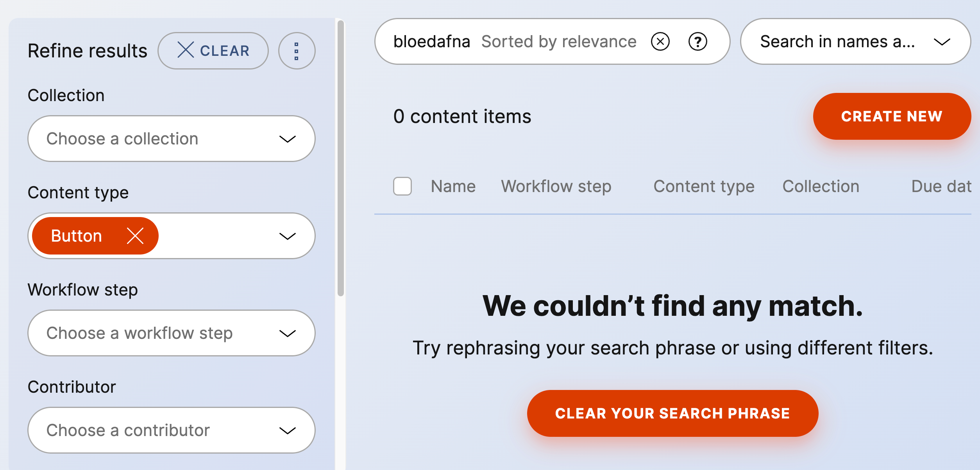Expand the Choose a workflow step dropdown
This screenshot has height=470, width=980.
coord(171,333)
